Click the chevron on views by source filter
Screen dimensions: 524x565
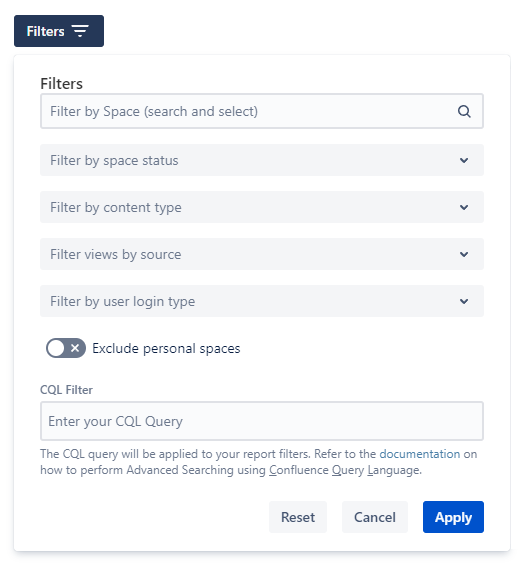(464, 254)
